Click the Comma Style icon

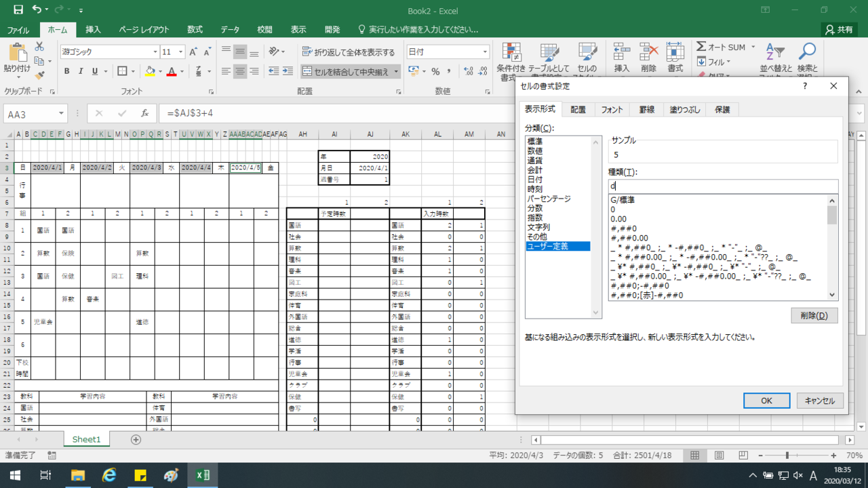[x=449, y=71]
